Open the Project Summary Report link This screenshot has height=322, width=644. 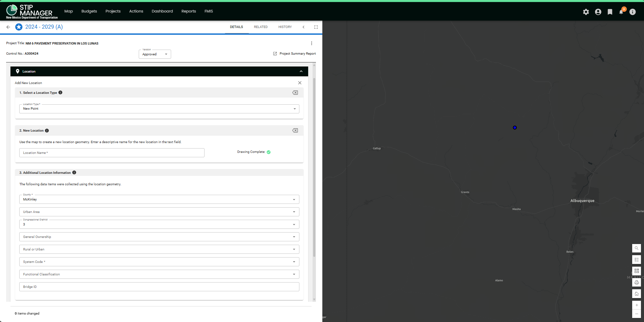[295, 54]
